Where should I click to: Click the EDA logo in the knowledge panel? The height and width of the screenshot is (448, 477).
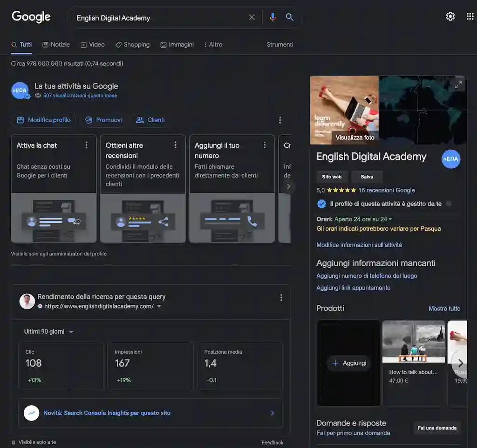coord(451,159)
